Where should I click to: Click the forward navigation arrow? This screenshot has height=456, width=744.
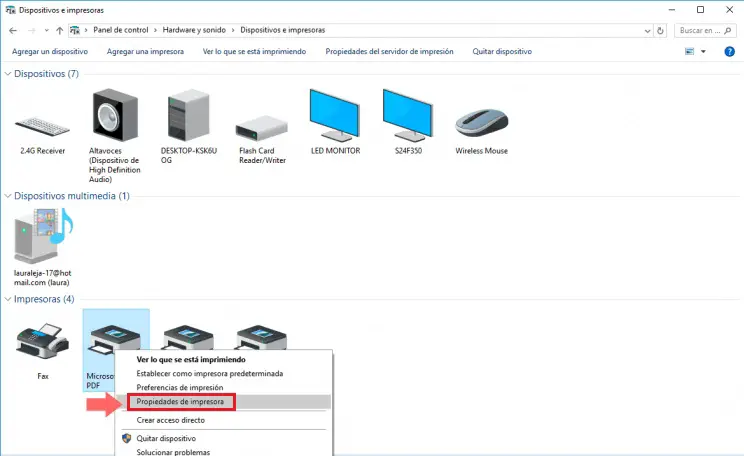[32, 30]
